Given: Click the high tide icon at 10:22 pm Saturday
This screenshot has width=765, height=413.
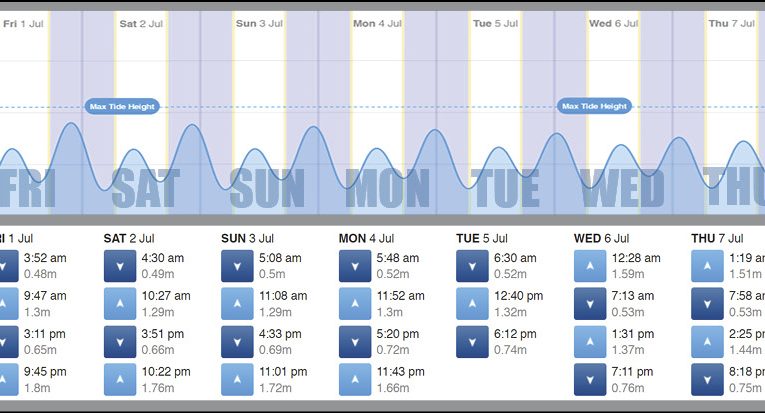Looking at the screenshot, I should 120,379.
